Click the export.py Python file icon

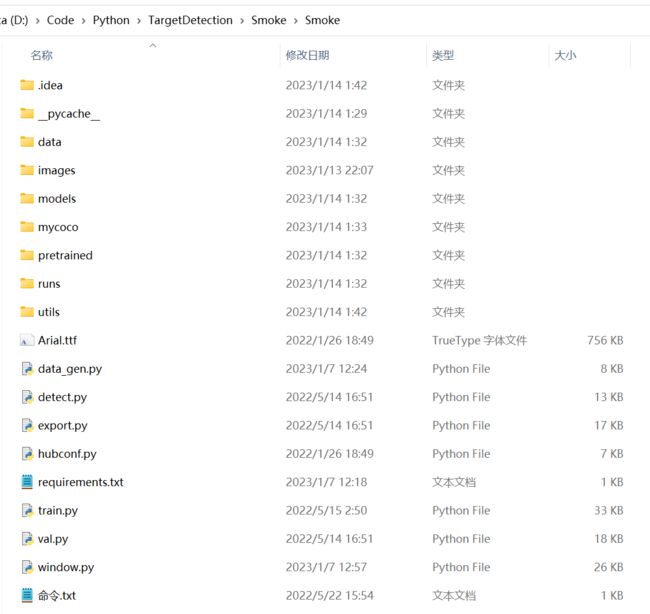point(27,425)
